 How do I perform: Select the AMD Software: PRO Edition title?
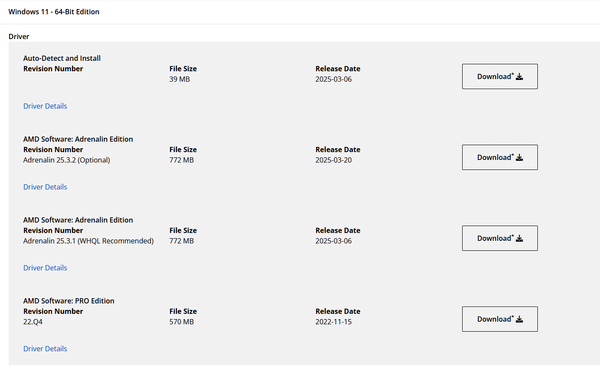coord(69,301)
